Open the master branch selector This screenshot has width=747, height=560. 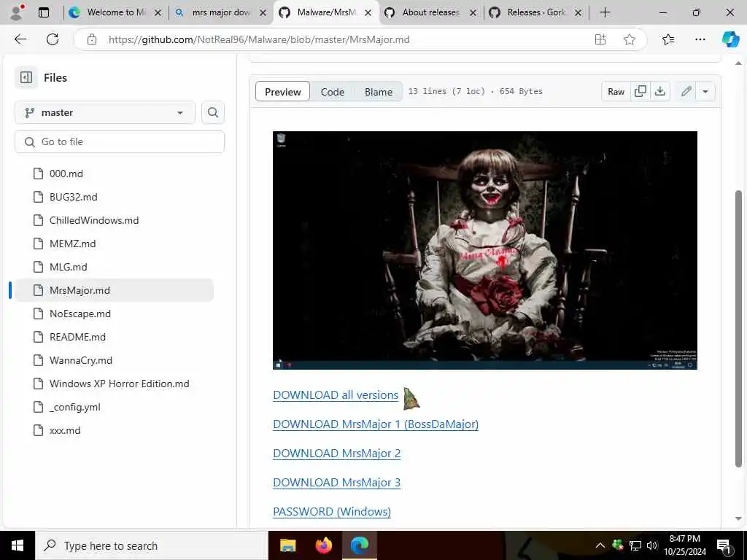(x=105, y=112)
